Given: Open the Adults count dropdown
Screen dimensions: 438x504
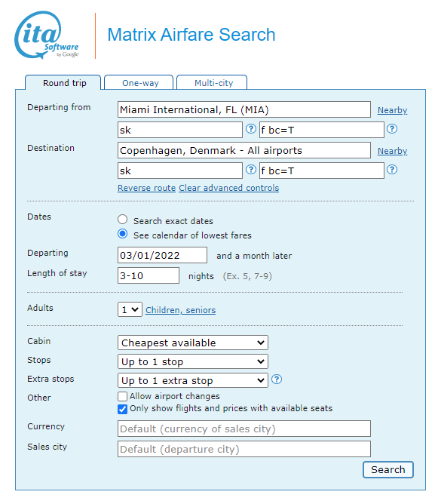Looking at the screenshot, I should (130, 309).
